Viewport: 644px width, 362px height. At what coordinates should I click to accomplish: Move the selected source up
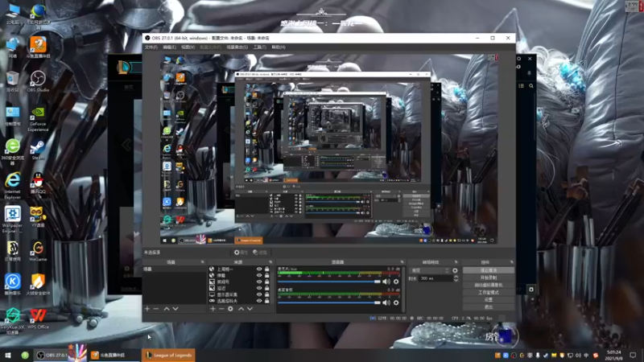pyautogui.click(x=241, y=309)
